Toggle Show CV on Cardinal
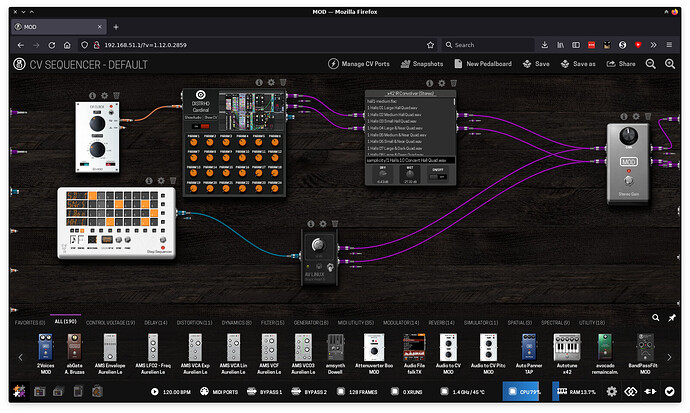Screen dimensions: 690x413 tap(210, 117)
